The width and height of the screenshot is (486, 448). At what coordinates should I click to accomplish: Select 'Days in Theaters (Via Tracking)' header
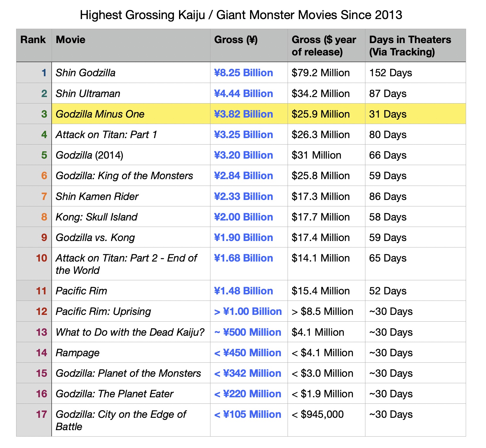(416, 45)
